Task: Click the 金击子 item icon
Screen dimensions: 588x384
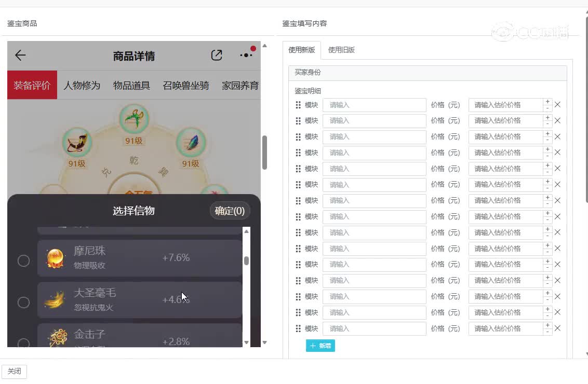Action: [x=57, y=338]
